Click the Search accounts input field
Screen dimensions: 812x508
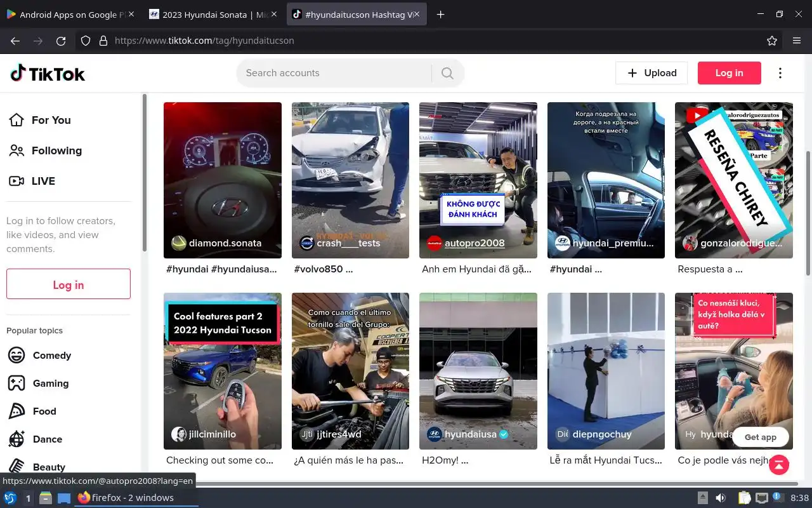click(335, 73)
